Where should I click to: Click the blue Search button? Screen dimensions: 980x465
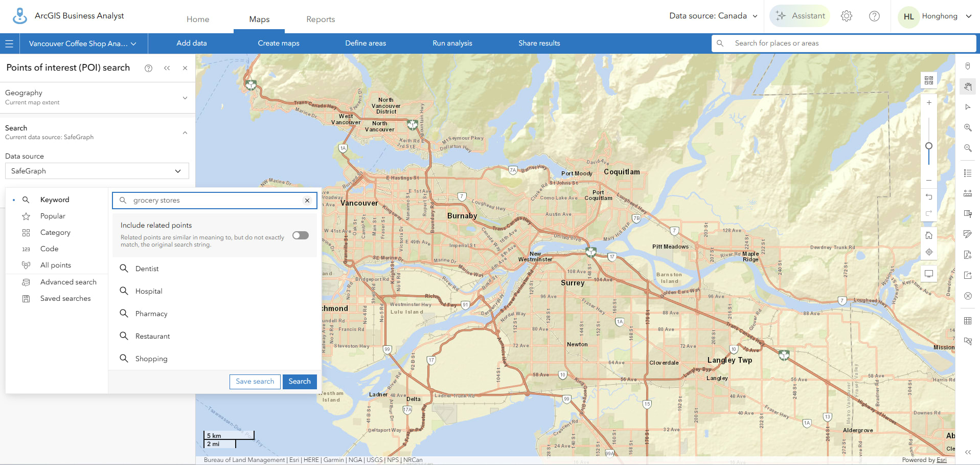point(300,382)
